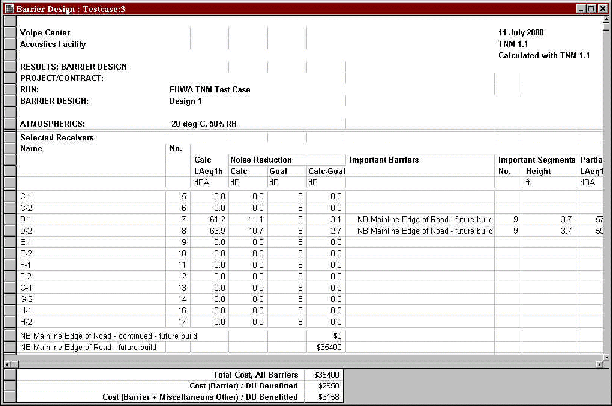Click the Important Segments column header
Viewport: 612px width, 406px height.
(536, 160)
